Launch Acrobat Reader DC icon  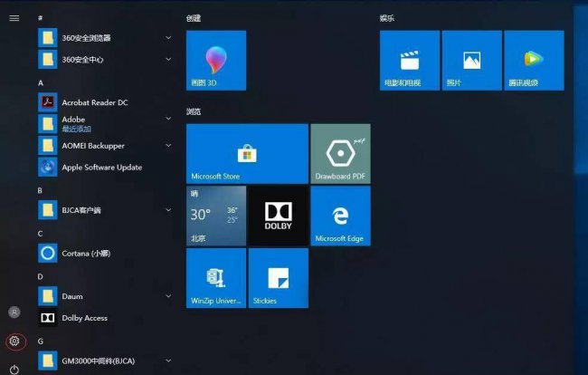(x=48, y=102)
